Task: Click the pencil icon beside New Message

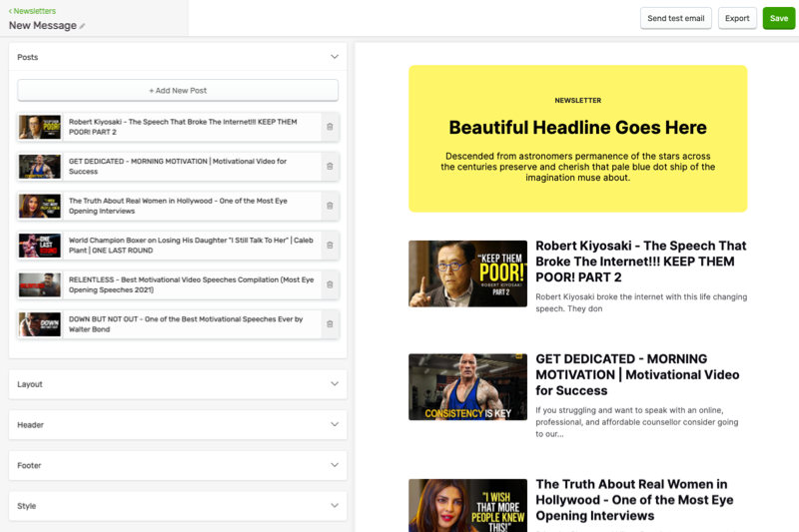Action: click(x=82, y=26)
